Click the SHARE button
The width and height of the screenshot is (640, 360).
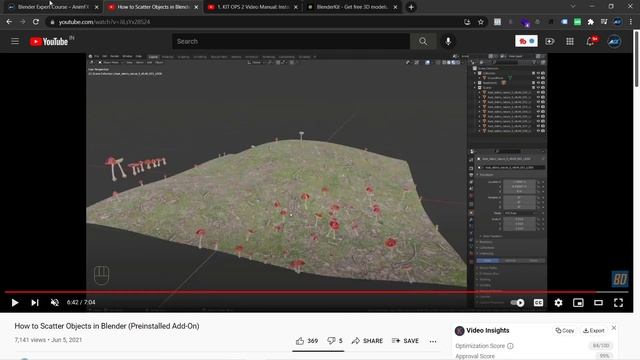(x=367, y=340)
